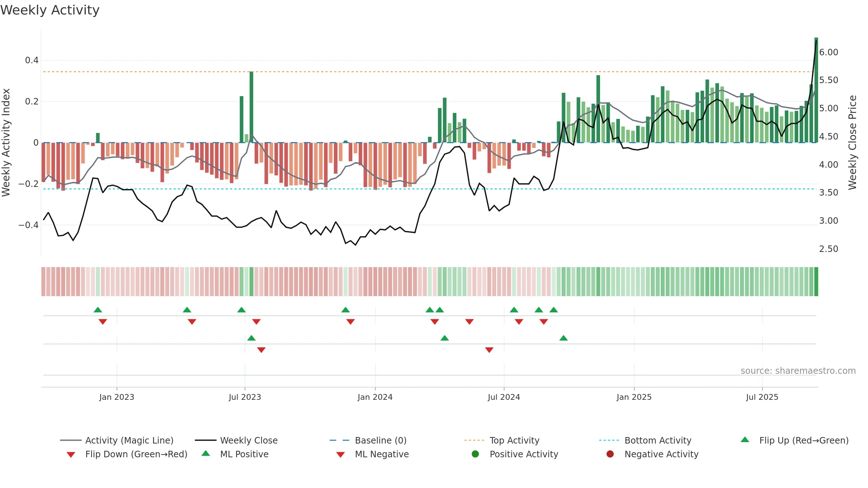Click the source: sharemaestro.com text
This screenshot has width=868, height=488.
798,371
